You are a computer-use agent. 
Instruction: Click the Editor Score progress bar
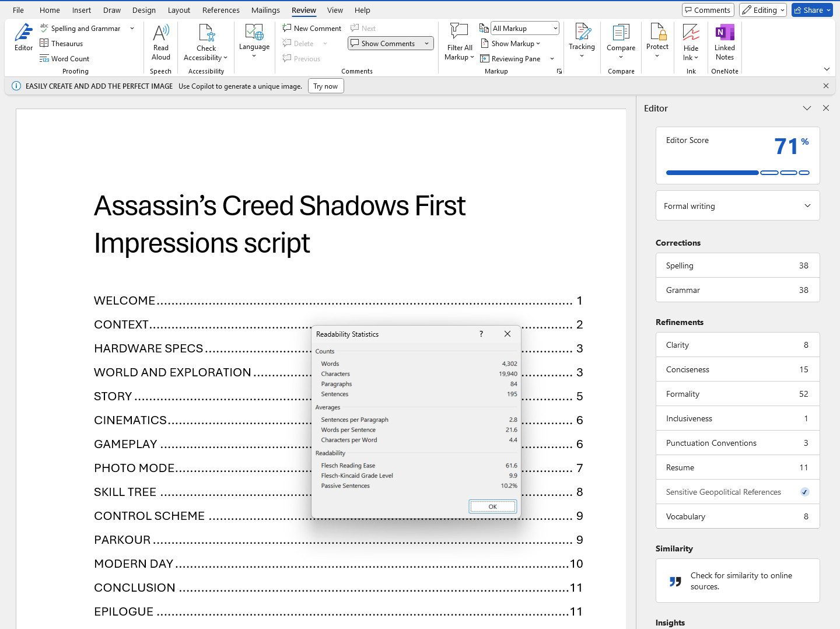click(x=738, y=173)
